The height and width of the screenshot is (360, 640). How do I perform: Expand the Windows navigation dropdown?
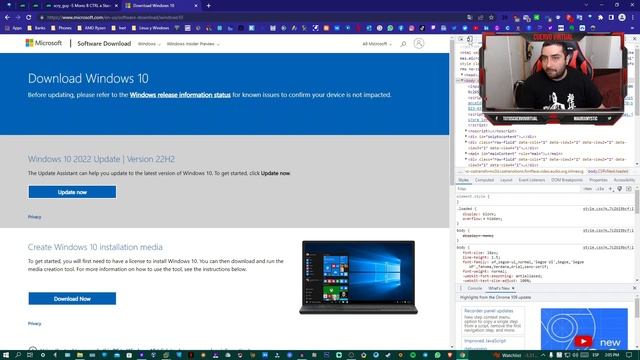[x=149, y=44]
